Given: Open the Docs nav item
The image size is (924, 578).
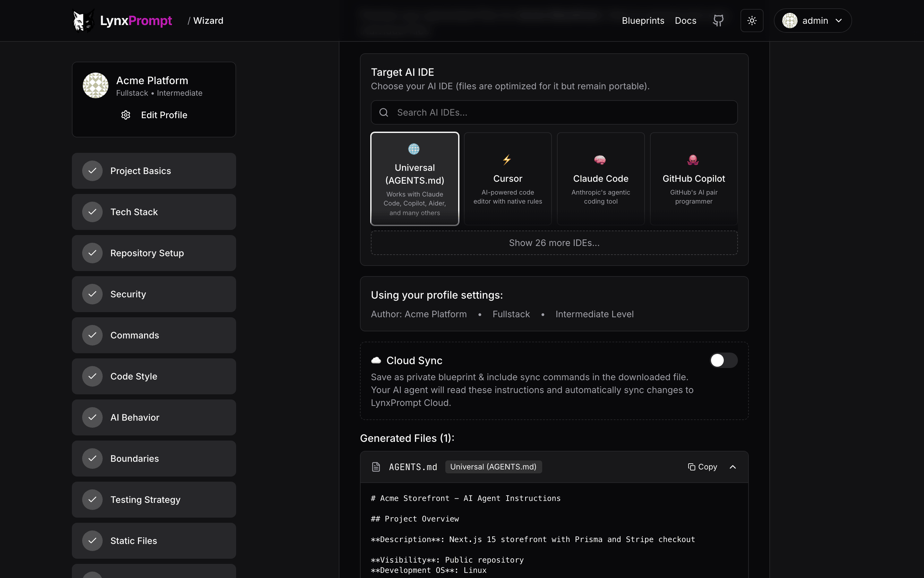Looking at the screenshot, I should click(685, 21).
